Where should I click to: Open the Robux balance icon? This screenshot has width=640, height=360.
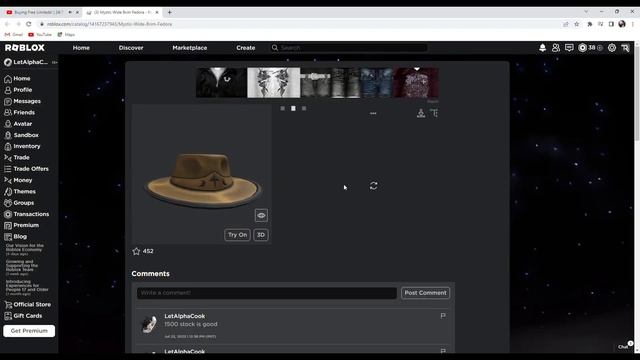coord(582,48)
